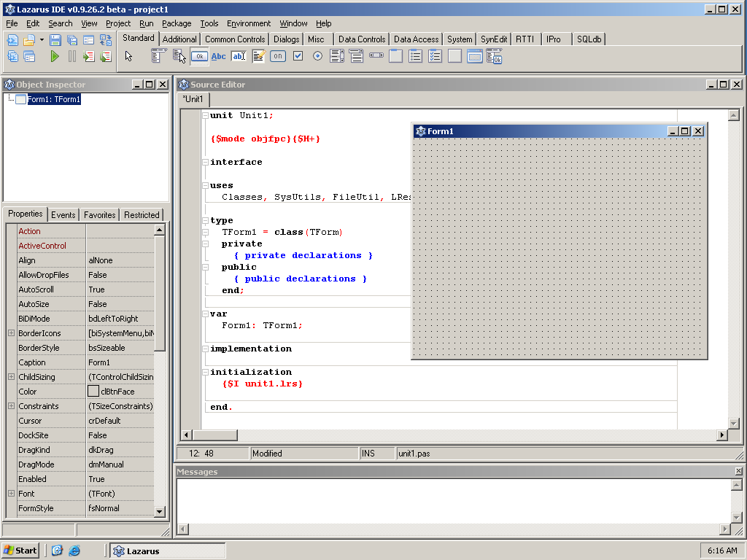The height and width of the screenshot is (560, 747).
Task: Run the project with the green arrow
Action: click(55, 57)
